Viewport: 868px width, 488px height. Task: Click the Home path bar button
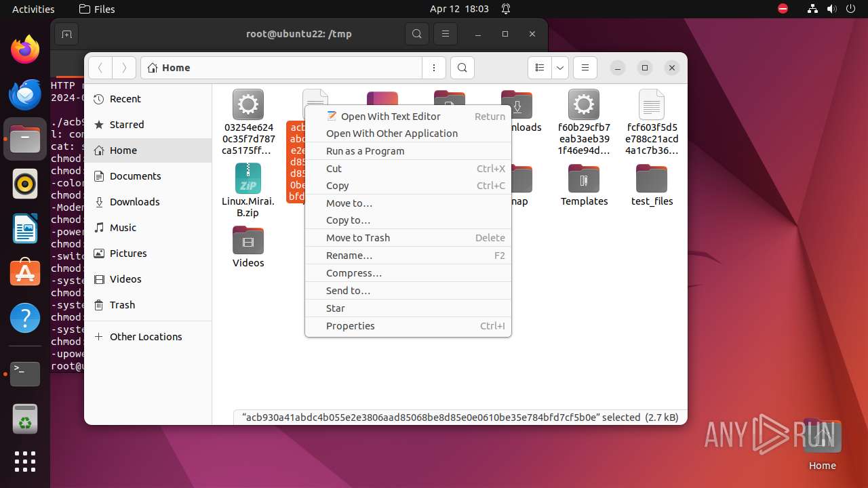tap(169, 68)
